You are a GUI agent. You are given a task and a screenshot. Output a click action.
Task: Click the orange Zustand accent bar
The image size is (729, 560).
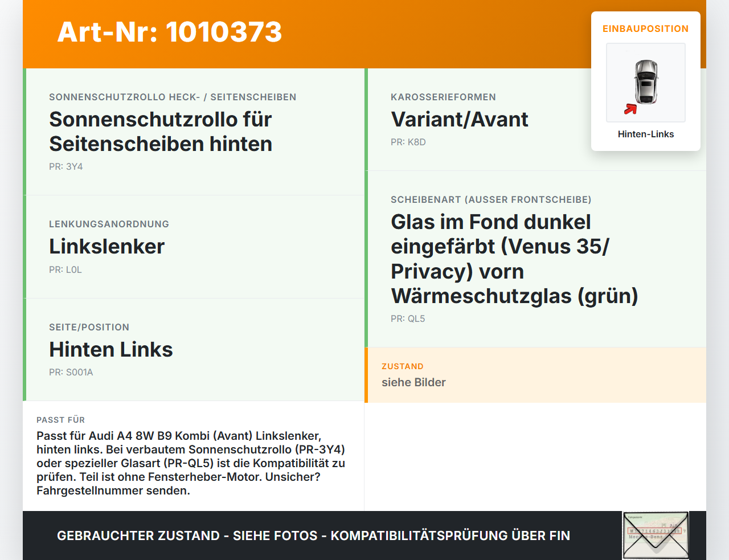click(366, 375)
